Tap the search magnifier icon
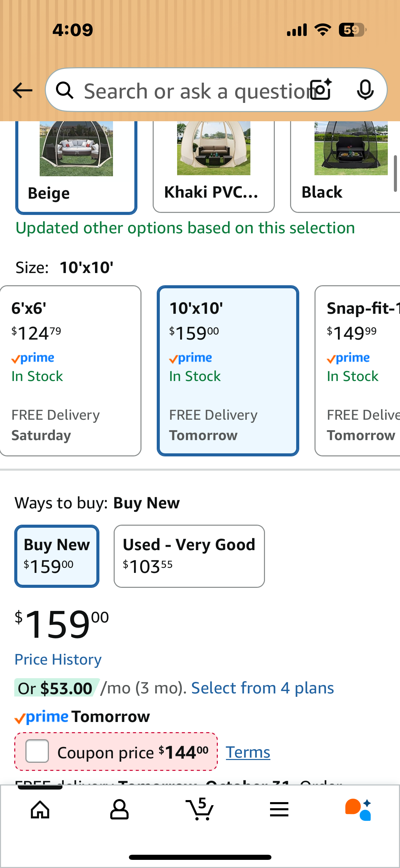Image resolution: width=400 pixels, height=868 pixels. [65, 91]
